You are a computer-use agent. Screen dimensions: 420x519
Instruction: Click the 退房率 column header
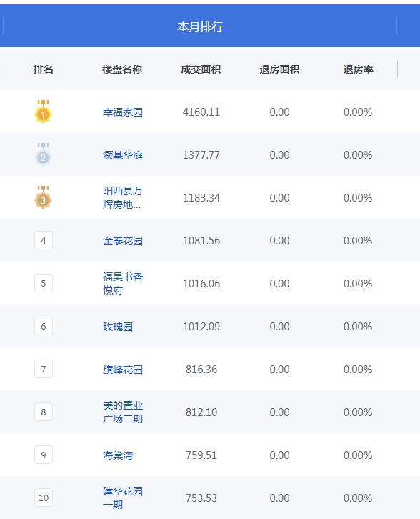tap(358, 69)
